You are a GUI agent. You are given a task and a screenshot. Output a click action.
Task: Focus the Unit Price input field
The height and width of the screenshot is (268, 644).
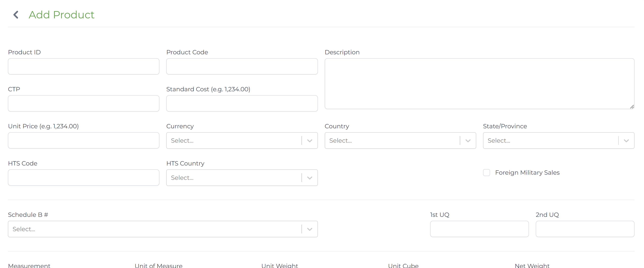pos(83,141)
